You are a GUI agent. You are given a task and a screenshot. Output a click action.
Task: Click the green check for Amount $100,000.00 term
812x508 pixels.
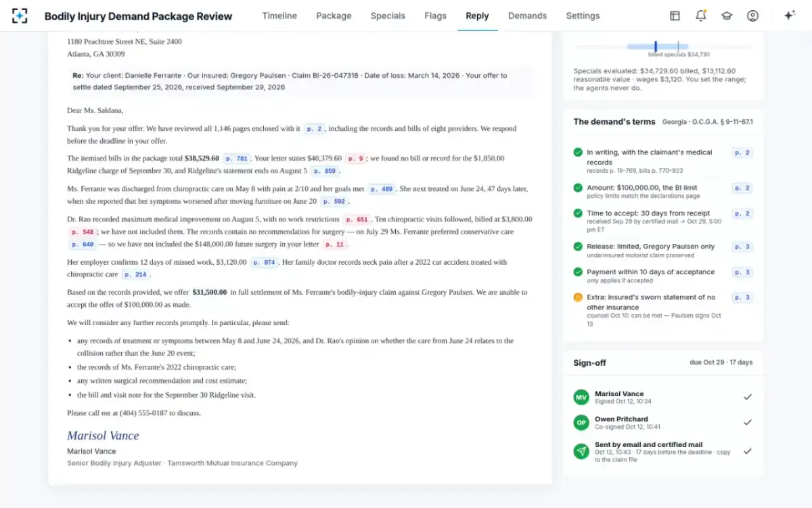pos(578,188)
